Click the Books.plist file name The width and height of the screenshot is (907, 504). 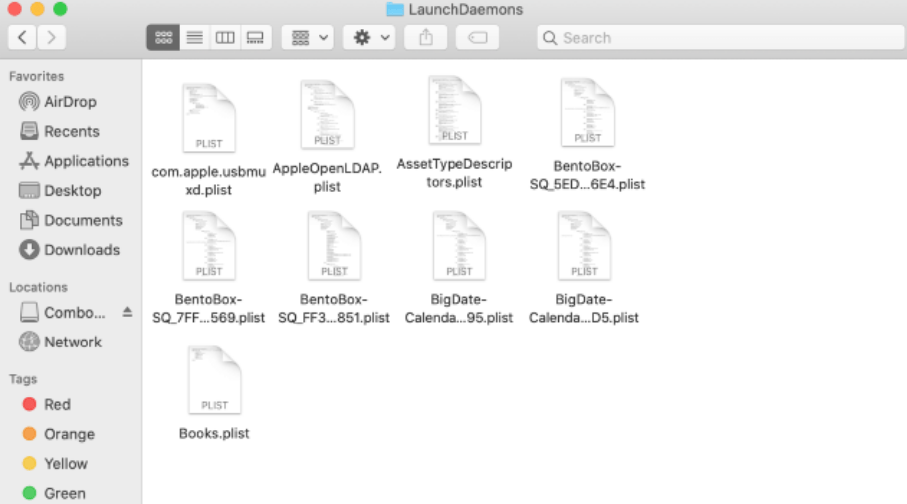click(214, 433)
